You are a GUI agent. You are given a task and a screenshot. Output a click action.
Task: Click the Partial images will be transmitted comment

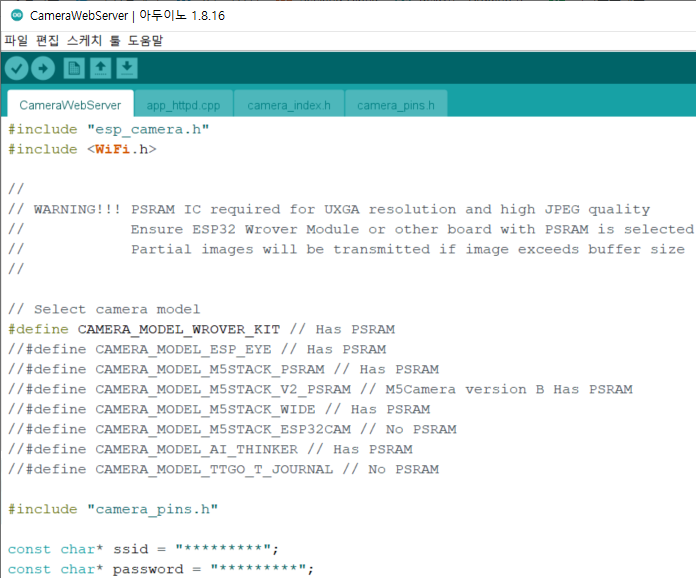347,249
